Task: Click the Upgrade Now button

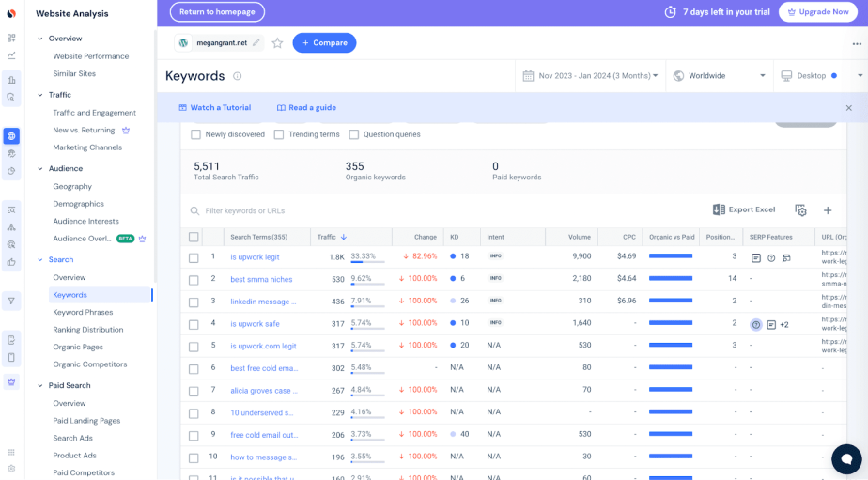Action: [817, 11]
